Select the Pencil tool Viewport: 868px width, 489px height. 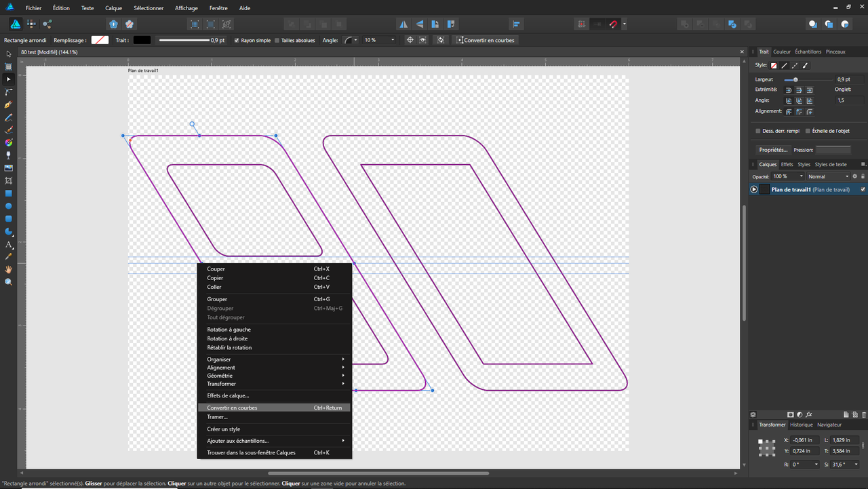pyautogui.click(x=9, y=117)
